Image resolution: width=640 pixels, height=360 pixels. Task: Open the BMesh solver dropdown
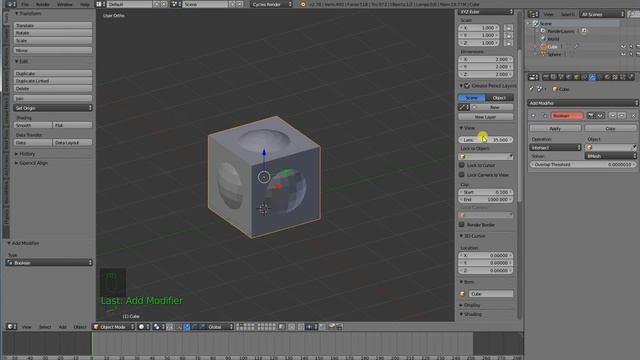pyautogui.click(x=611, y=156)
